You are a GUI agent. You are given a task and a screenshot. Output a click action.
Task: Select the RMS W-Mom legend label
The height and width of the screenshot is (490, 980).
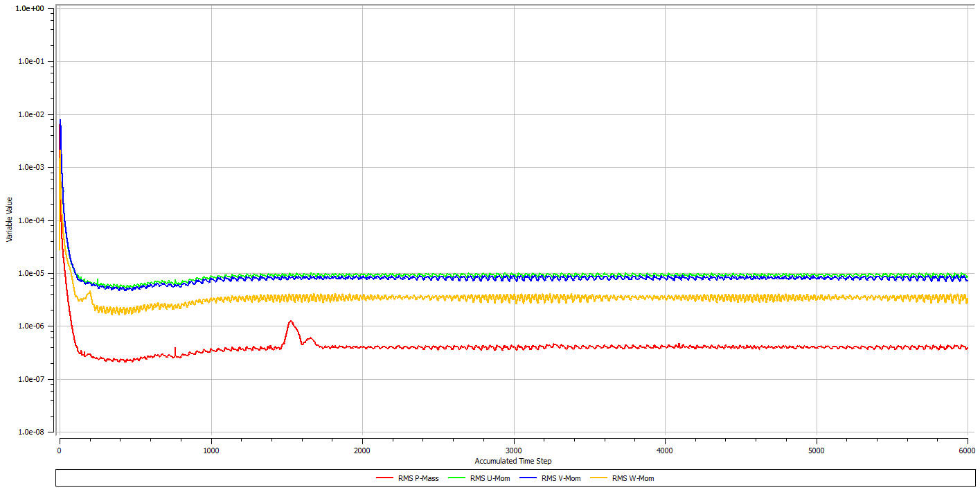632,478
